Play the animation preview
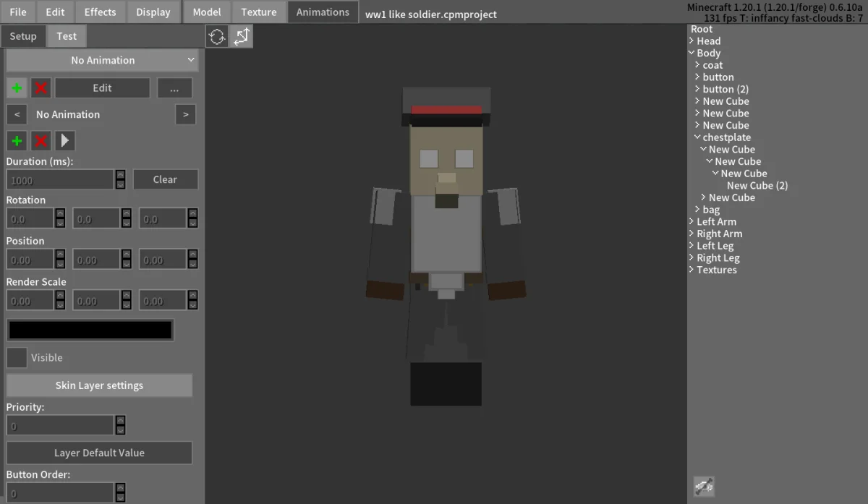Screen dimensions: 868x504 pyautogui.click(x=65, y=140)
